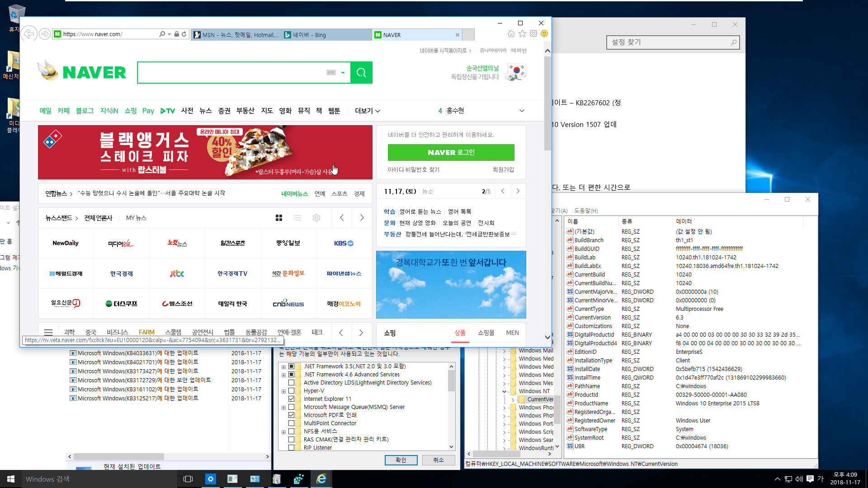Click the JTBC news logo
Viewport: 868px width, 488px height.
point(177,273)
